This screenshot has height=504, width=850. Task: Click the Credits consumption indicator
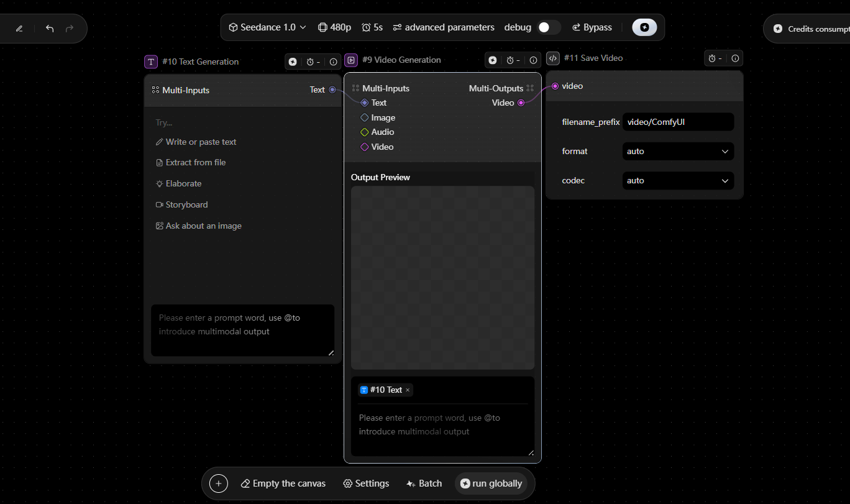tap(810, 29)
